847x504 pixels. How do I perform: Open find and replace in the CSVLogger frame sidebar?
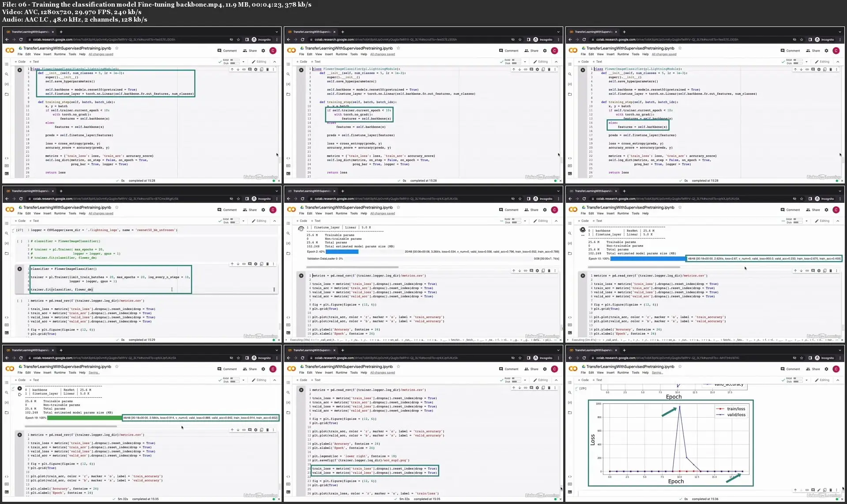pos(7,233)
